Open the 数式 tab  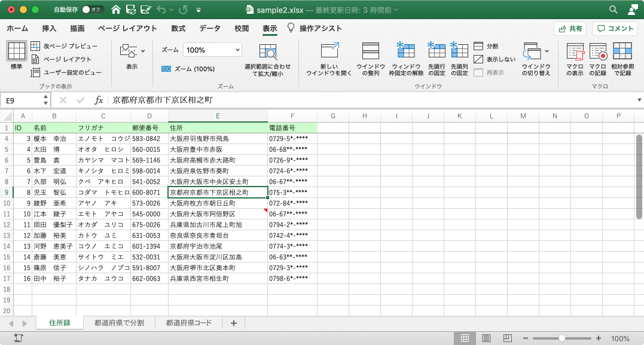pyautogui.click(x=178, y=28)
